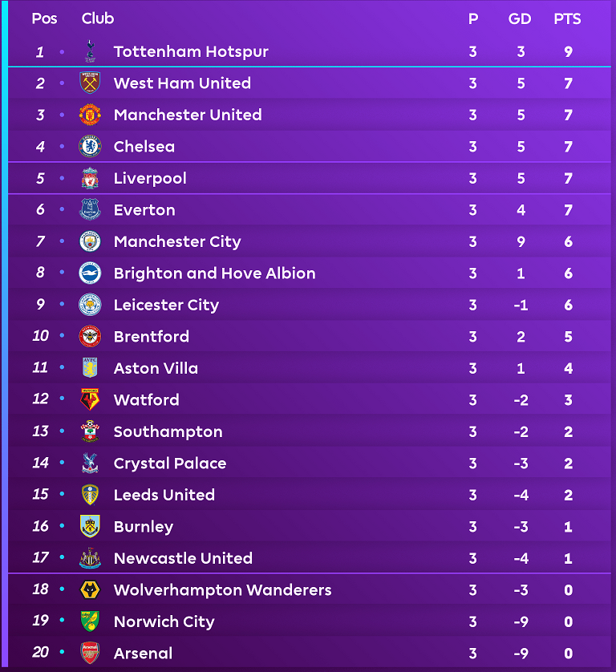Click the Brighton and Hove Albion name
616x672 pixels.
pyautogui.click(x=215, y=273)
